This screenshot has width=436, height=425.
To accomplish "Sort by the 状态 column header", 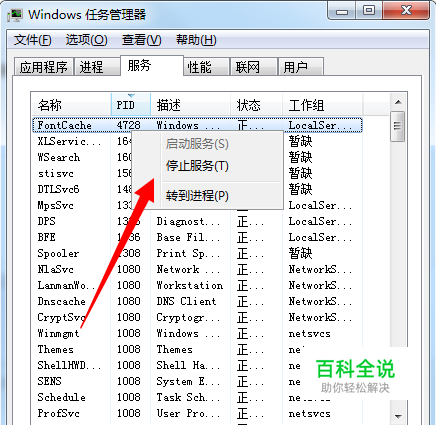I will click(256, 105).
